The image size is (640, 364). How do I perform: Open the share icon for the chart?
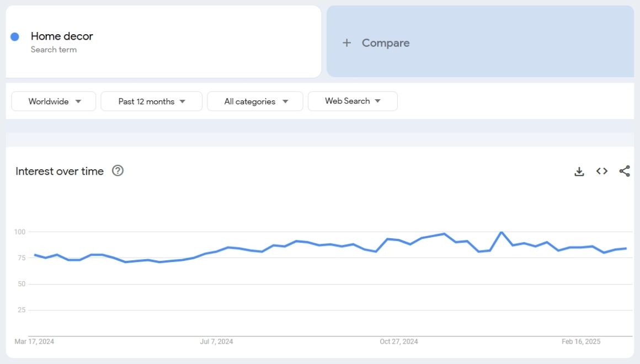point(625,172)
